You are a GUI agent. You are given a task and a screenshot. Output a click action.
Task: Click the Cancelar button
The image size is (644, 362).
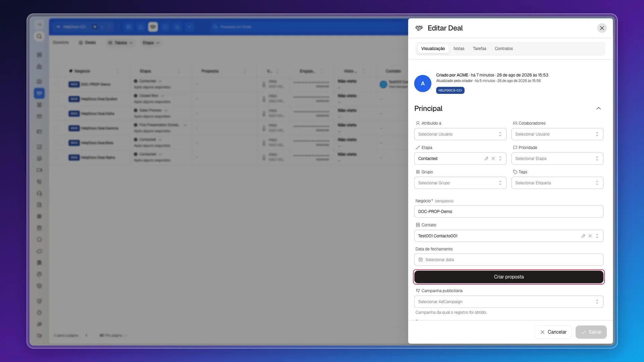[x=553, y=332]
